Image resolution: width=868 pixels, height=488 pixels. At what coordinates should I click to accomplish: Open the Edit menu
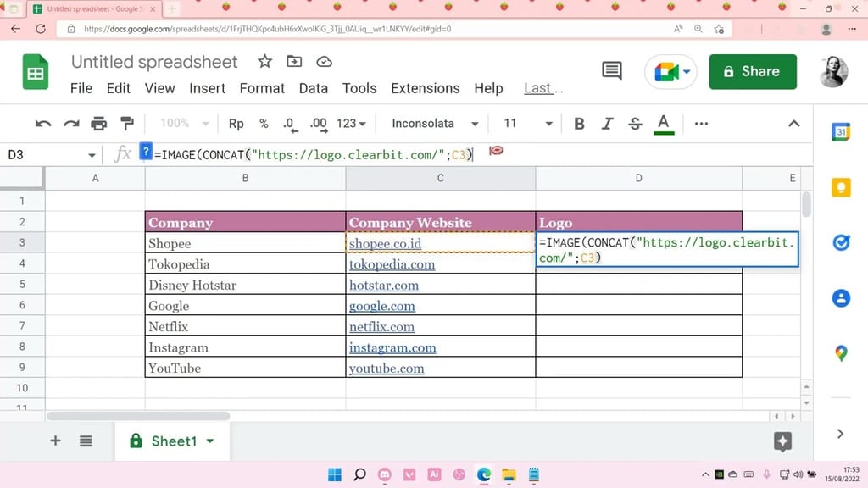pyautogui.click(x=119, y=88)
